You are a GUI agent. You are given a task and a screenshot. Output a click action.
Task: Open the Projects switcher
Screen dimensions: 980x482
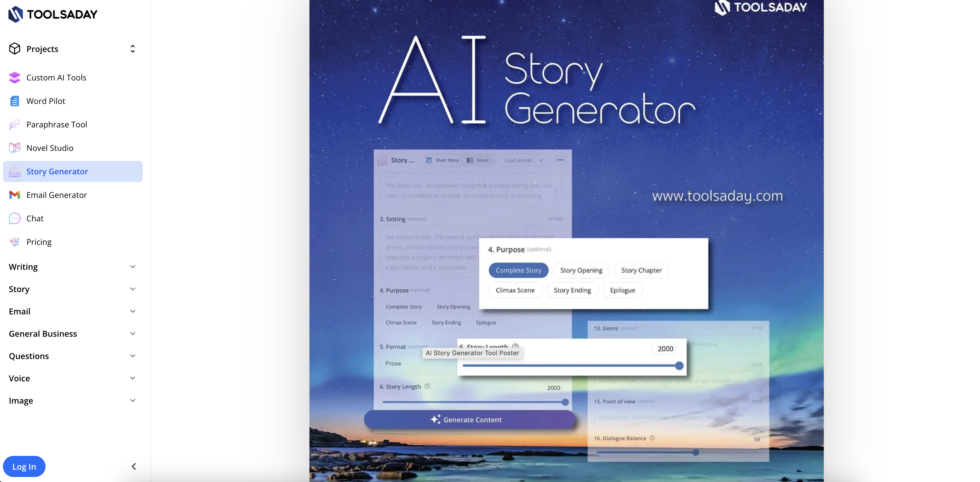(132, 49)
